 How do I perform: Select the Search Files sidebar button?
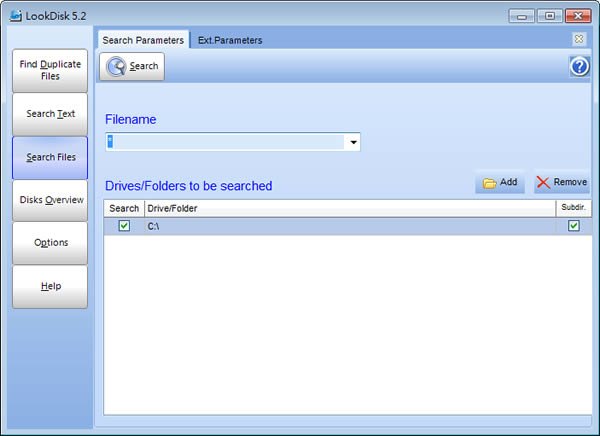click(50, 157)
